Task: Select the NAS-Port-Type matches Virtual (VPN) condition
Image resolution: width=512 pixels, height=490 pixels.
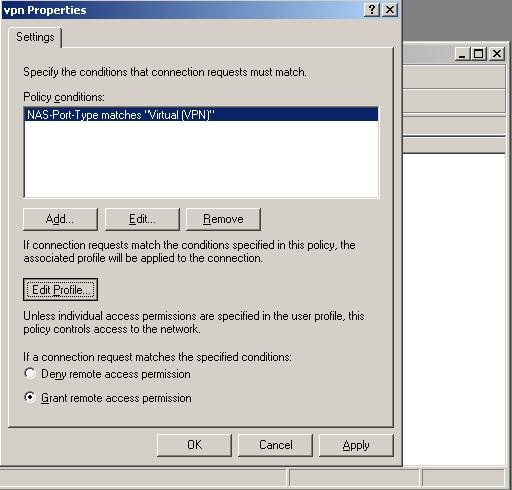Action: 201,115
